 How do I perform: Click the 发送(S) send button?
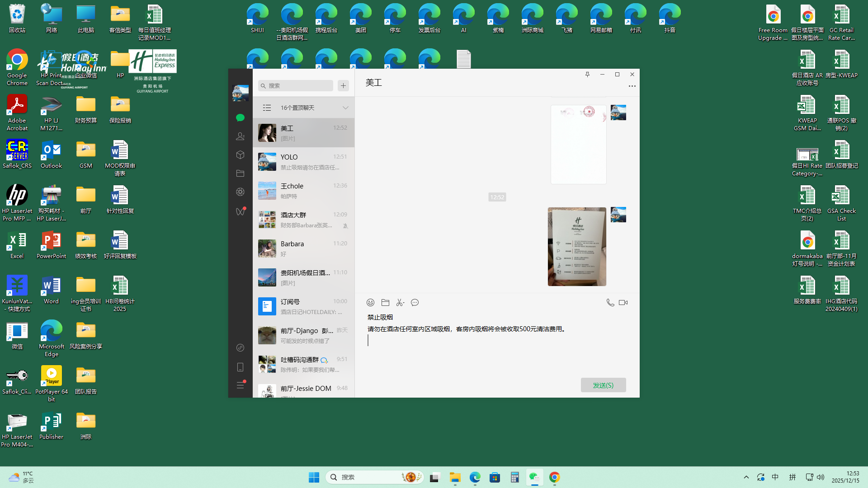[603, 385]
